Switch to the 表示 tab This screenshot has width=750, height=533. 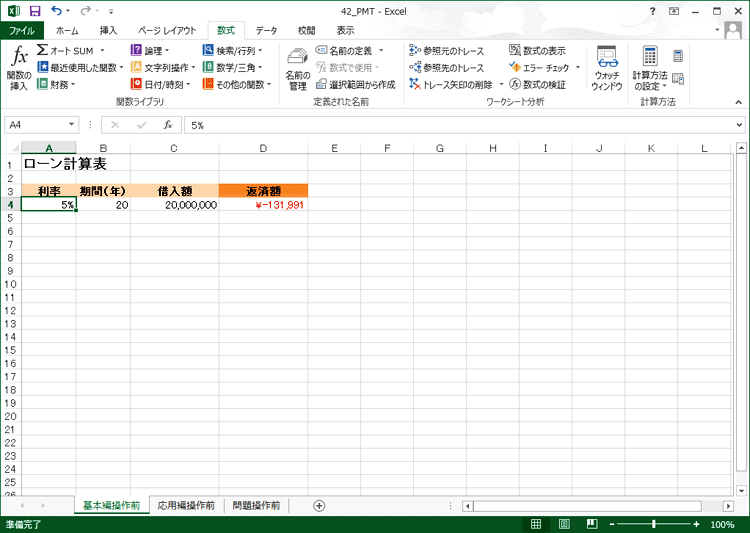345,31
